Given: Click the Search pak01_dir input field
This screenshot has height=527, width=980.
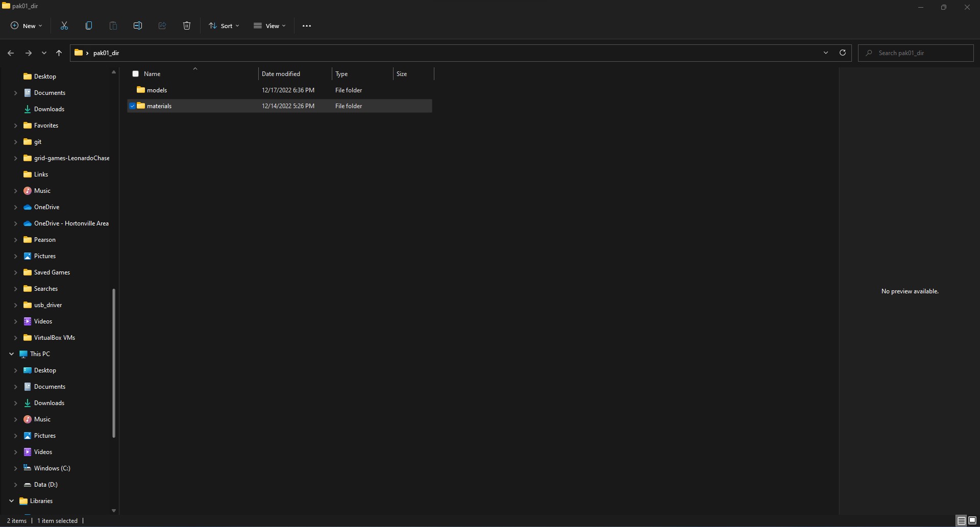Looking at the screenshot, I should coord(916,53).
